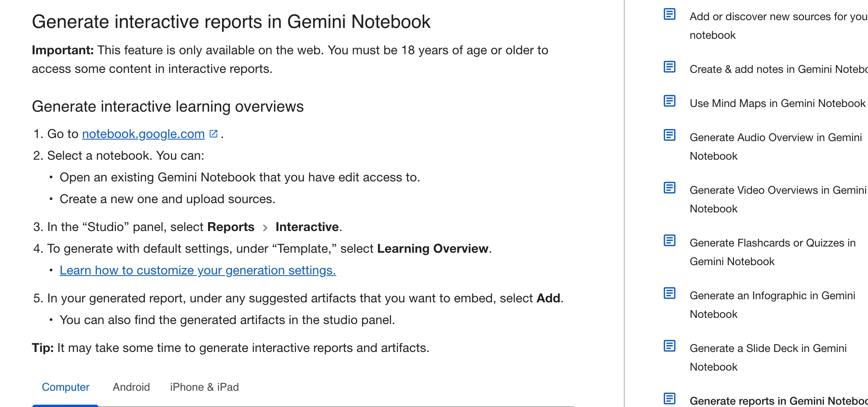Click article icon for 'Add or discover new sources'

pyautogui.click(x=670, y=14)
